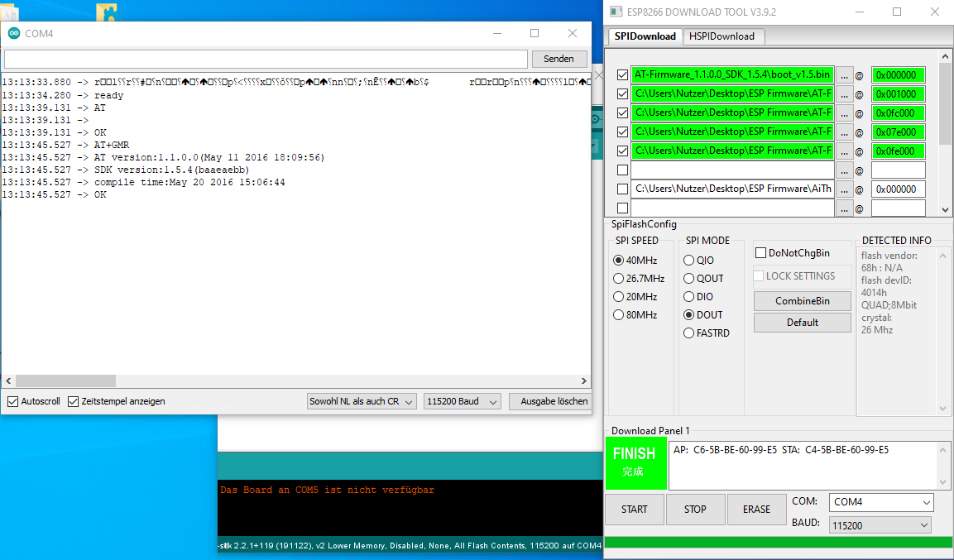The height and width of the screenshot is (560, 954).
Task: Click the boot_v1.5.bin file path field
Action: pos(732,74)
